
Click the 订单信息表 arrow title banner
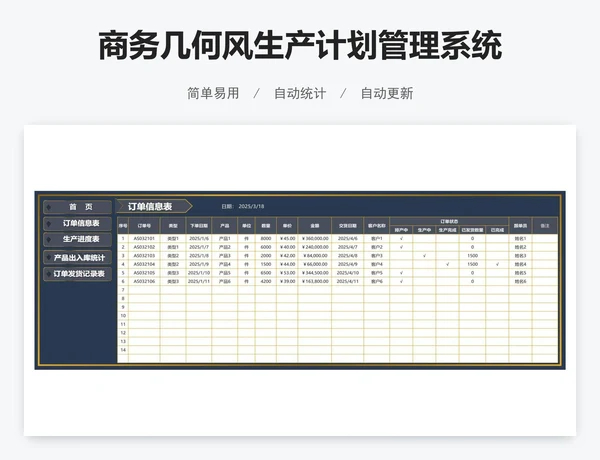click(154, 206)
